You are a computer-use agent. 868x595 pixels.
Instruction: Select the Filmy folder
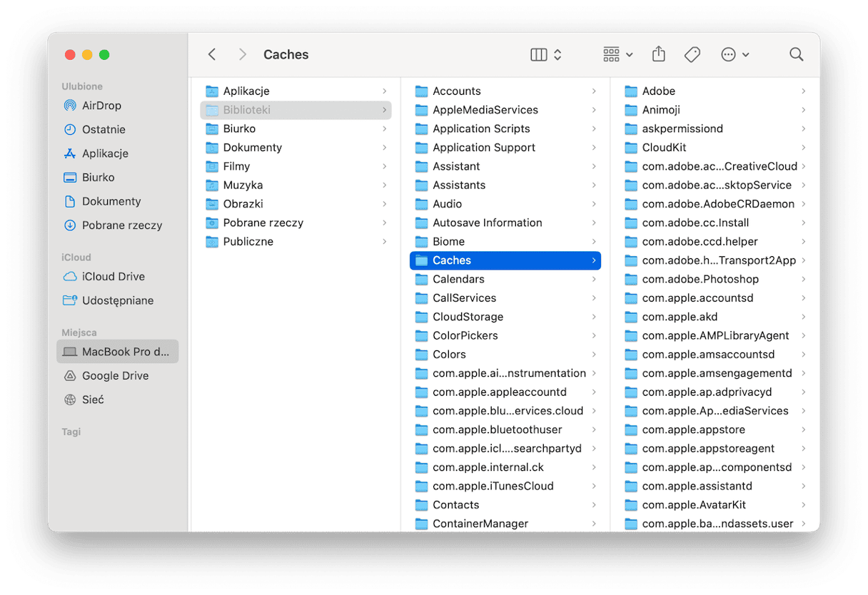click(296, 166)
